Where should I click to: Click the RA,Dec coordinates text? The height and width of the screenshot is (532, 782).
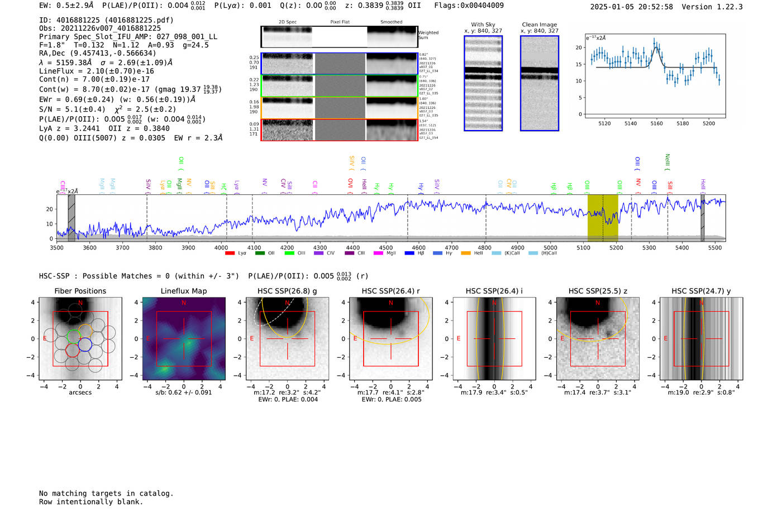(x=98, y=54)
